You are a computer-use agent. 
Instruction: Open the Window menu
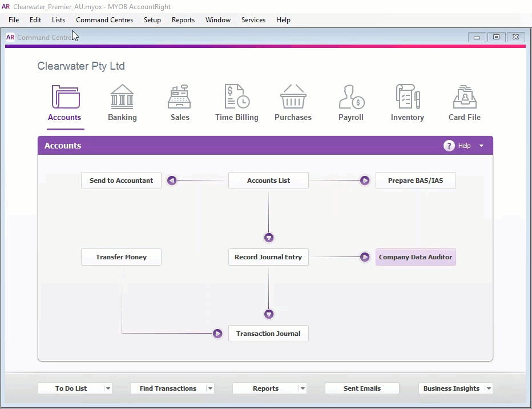(218, 20)
